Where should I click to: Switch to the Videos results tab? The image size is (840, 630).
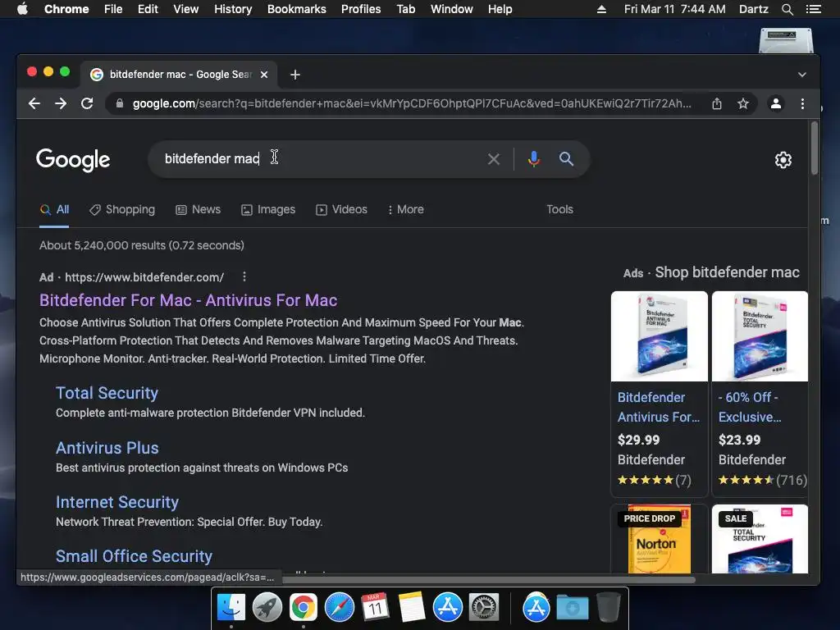point(342,209)
